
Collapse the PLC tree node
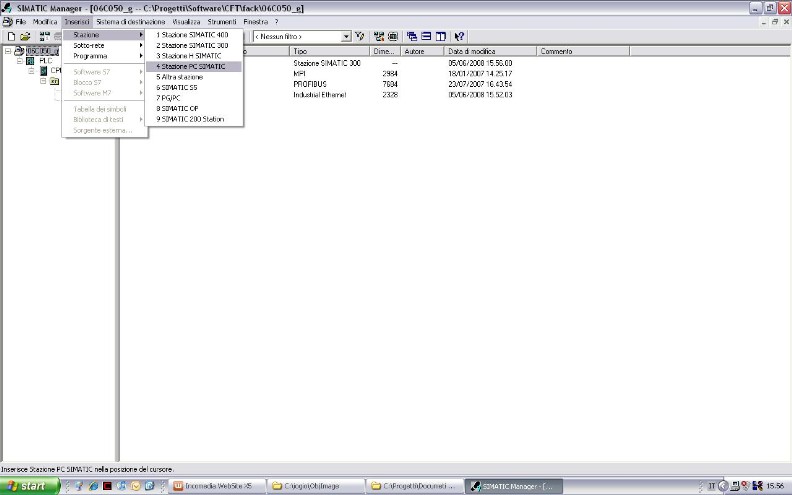coord(20,61)
